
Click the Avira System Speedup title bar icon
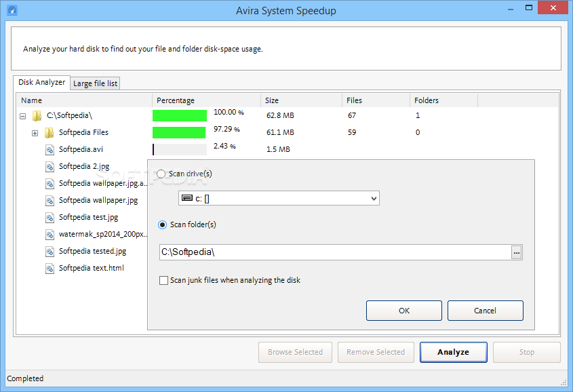coord(12,10)
